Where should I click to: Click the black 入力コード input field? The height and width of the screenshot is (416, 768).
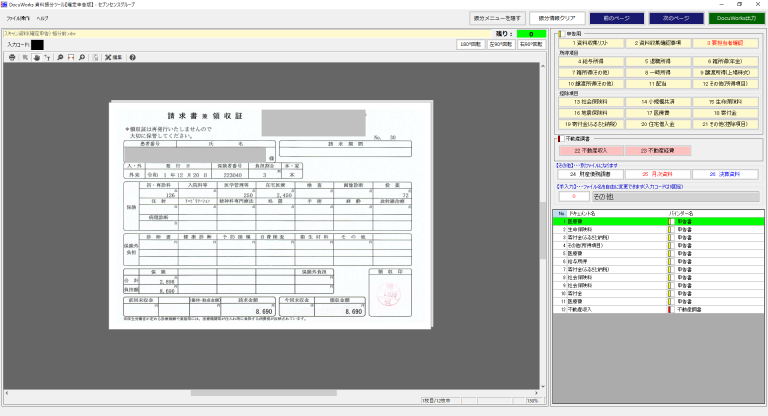38,45
